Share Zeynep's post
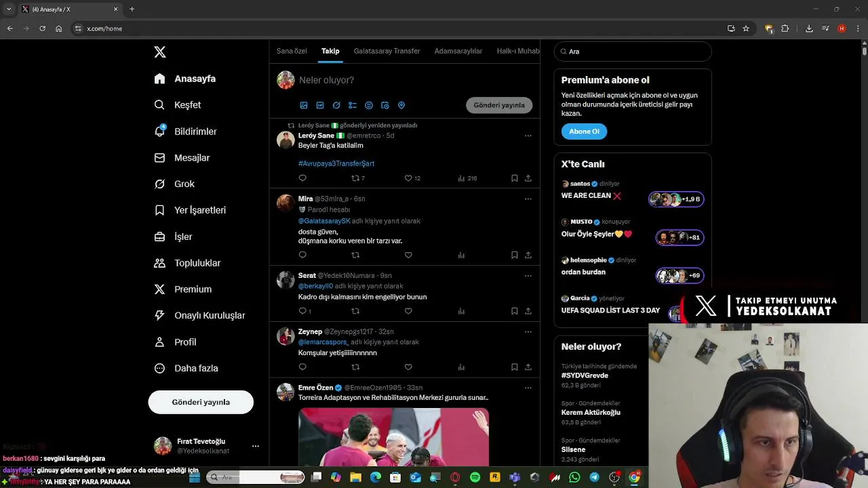Screen dimensions: 868x488 [x=528, y=367]
